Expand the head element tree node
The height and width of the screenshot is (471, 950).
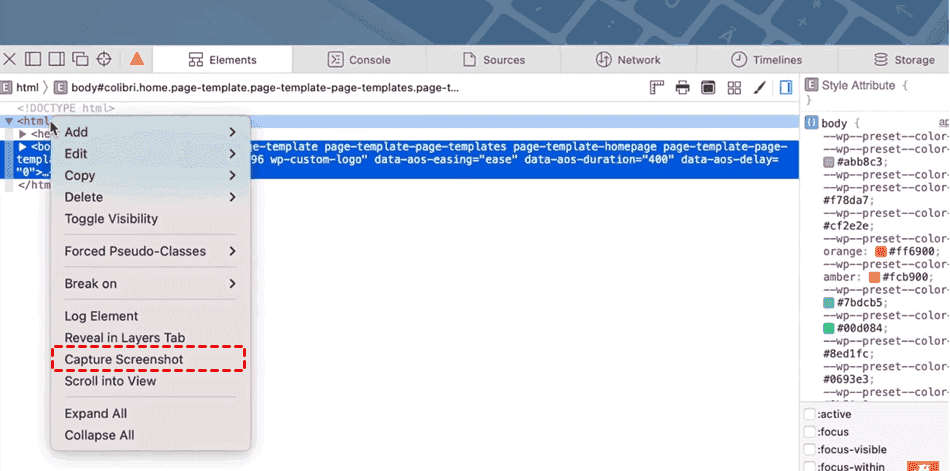[23, 134]
